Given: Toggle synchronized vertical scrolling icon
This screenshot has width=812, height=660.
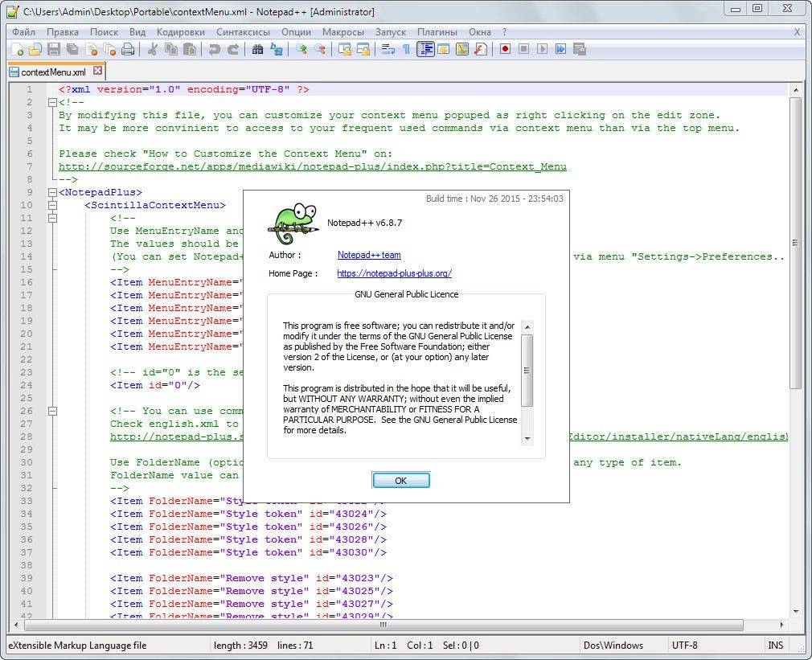Looking at the screenshot, I should 344,49.
